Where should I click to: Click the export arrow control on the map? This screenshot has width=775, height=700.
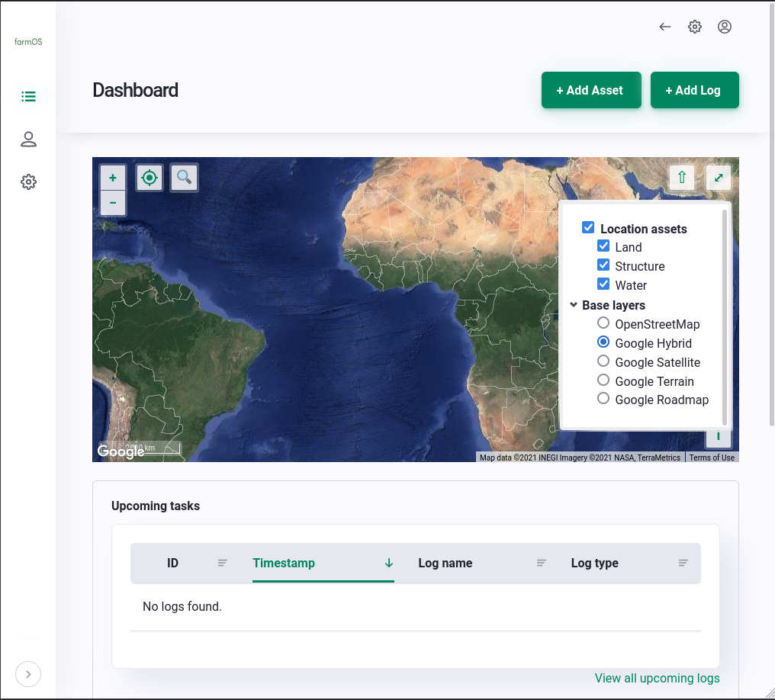[681, 177]
